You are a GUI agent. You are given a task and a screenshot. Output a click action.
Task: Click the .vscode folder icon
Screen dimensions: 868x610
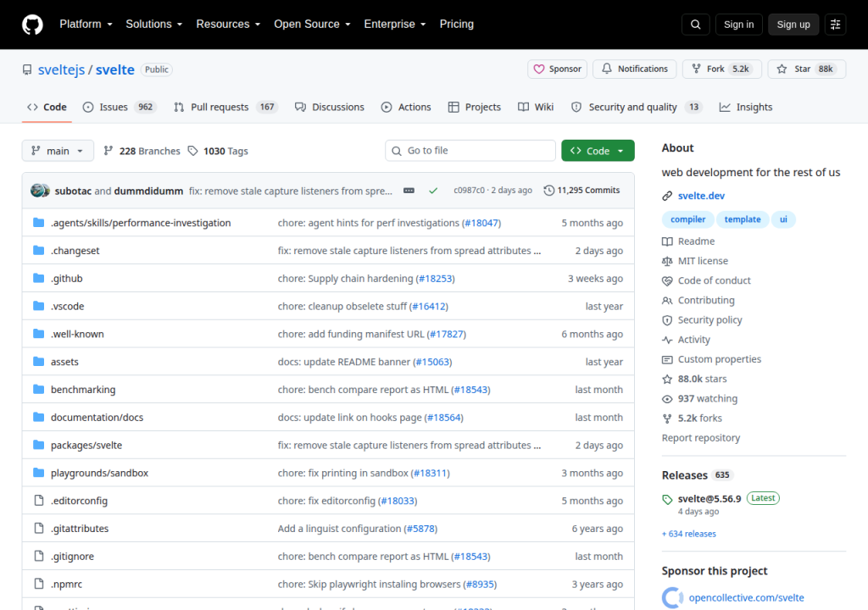[38, 306]
